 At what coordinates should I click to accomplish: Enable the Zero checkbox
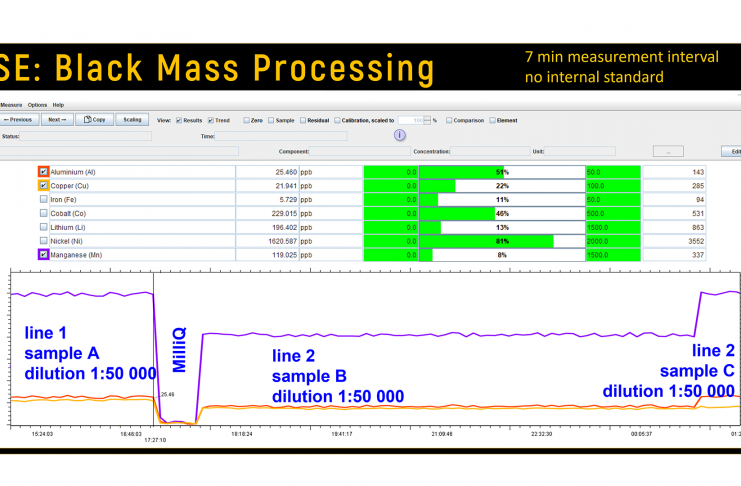(247, 120)
